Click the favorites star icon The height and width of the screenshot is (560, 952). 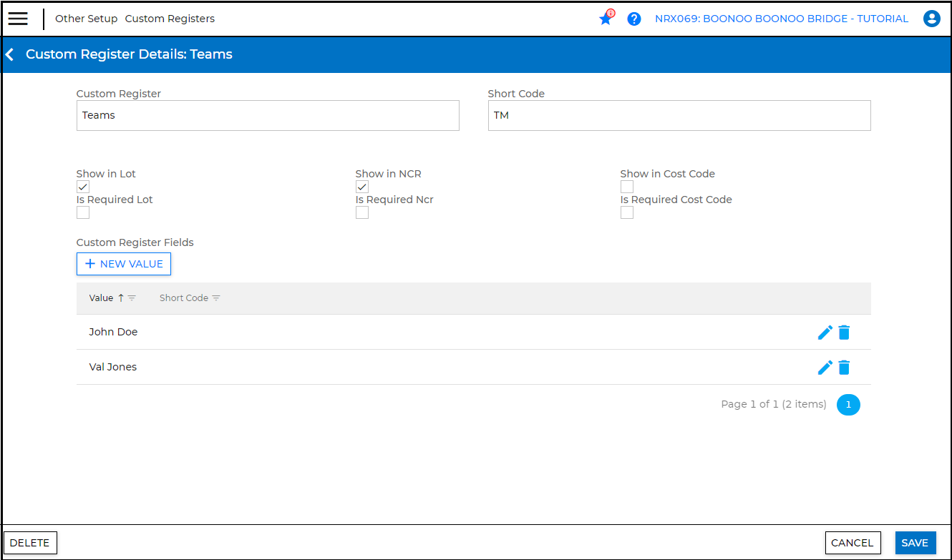coord(606,19)
